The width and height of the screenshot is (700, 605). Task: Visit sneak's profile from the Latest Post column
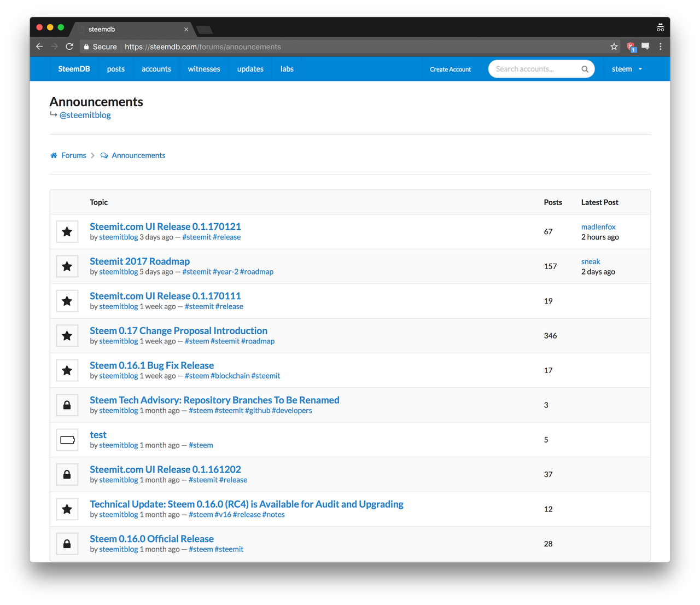pos(591,261)
